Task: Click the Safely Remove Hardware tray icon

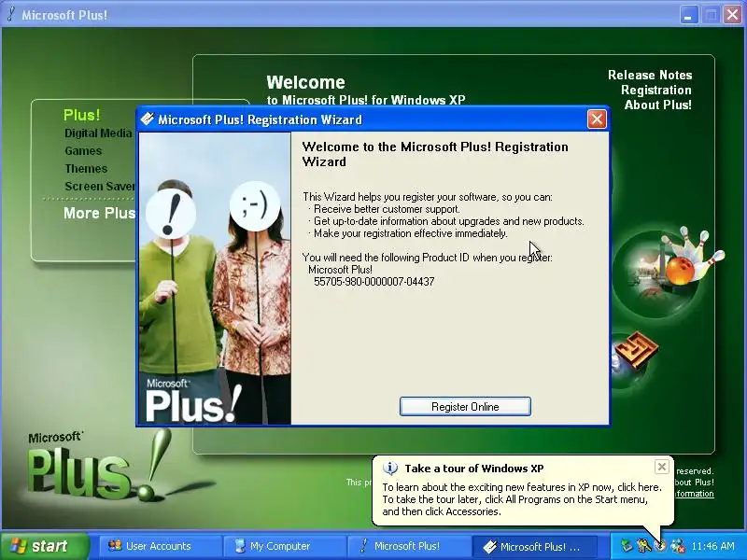Action: [x=627, y=546]
